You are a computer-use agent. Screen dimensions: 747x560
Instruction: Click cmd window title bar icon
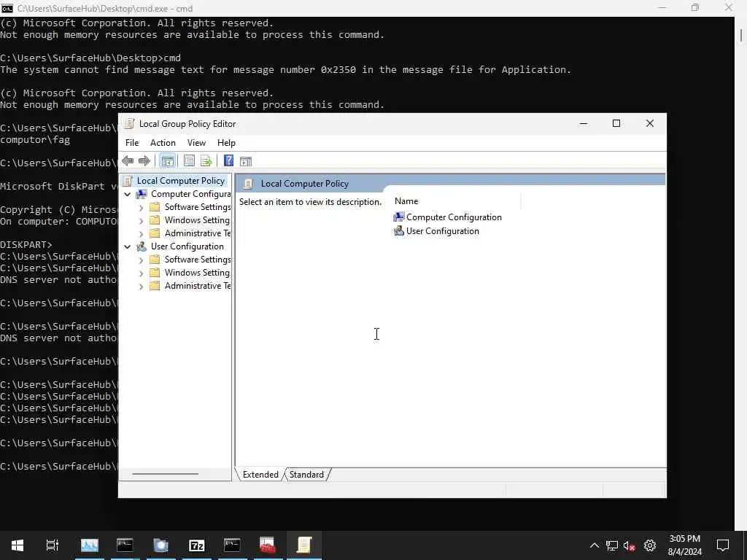tap(7, 8)
